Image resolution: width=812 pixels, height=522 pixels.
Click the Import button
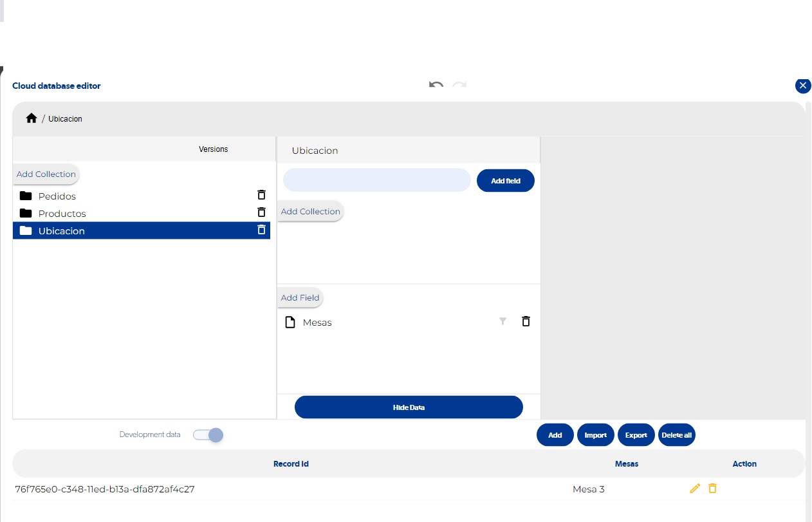(595, 434)
